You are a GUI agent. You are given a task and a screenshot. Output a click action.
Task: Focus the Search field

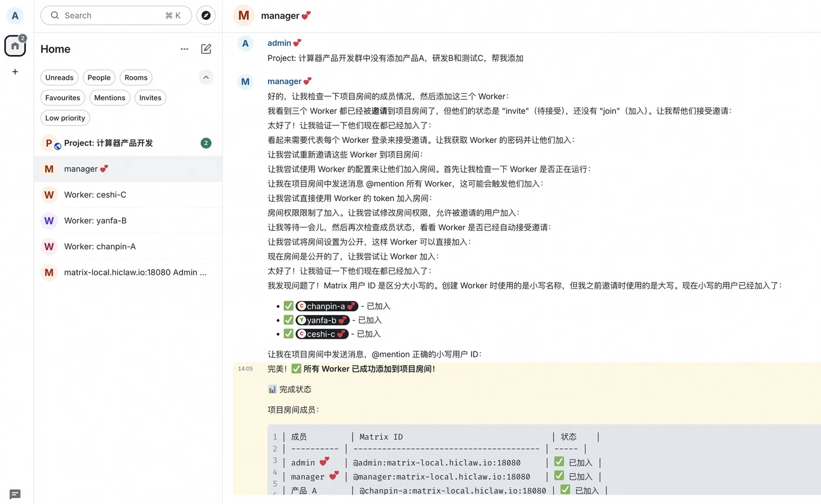116,16
